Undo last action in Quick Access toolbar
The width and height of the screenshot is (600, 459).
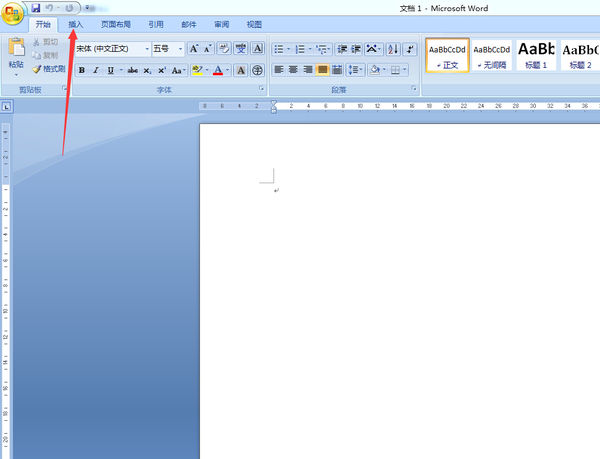[x=49, y=8]
